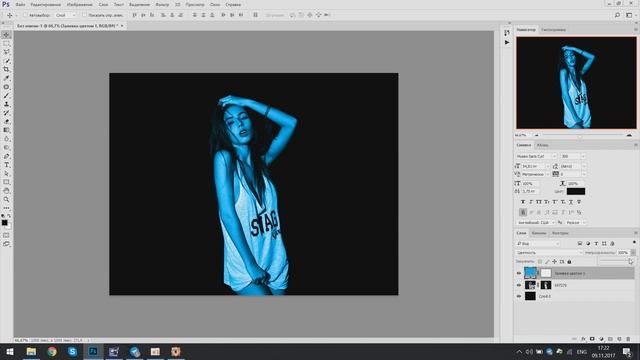The image size is (640, 360).
Task: Click the layer opacity percentage field
Action: (x=623, y=253)
